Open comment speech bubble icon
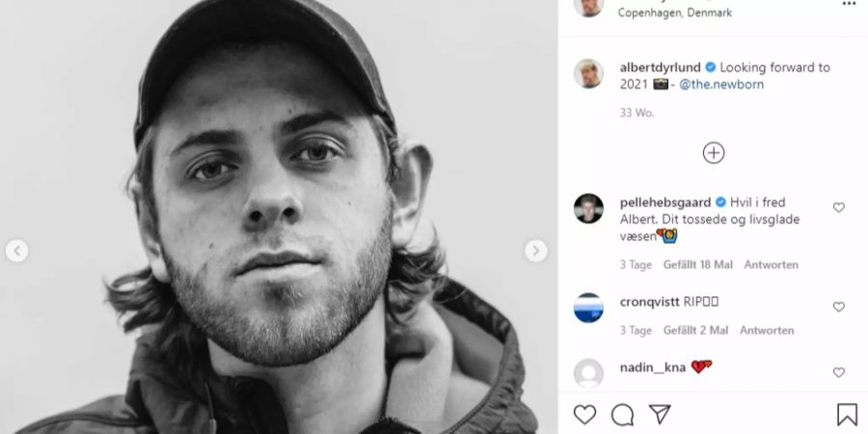 coord(622,415)
